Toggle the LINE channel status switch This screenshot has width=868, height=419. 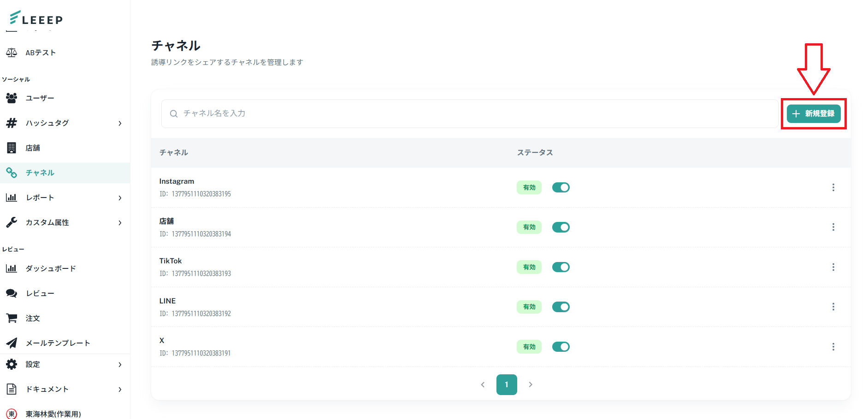(561, 307)
